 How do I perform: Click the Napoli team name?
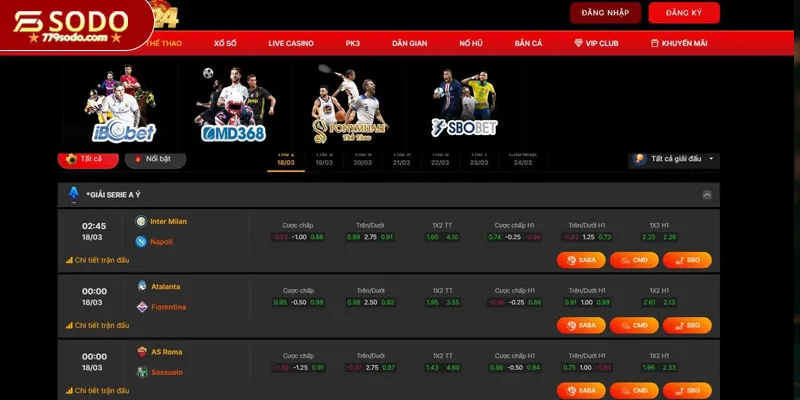coord(161,242)
